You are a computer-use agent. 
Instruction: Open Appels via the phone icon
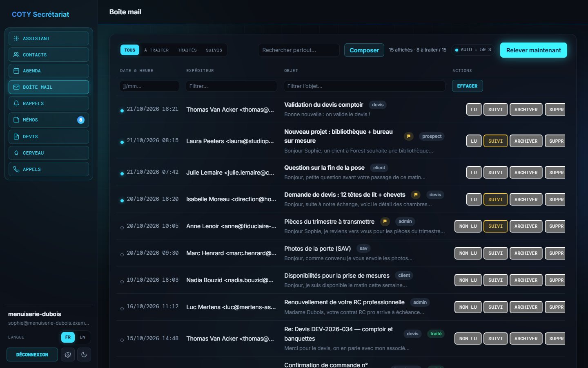(x=16, y=169)
